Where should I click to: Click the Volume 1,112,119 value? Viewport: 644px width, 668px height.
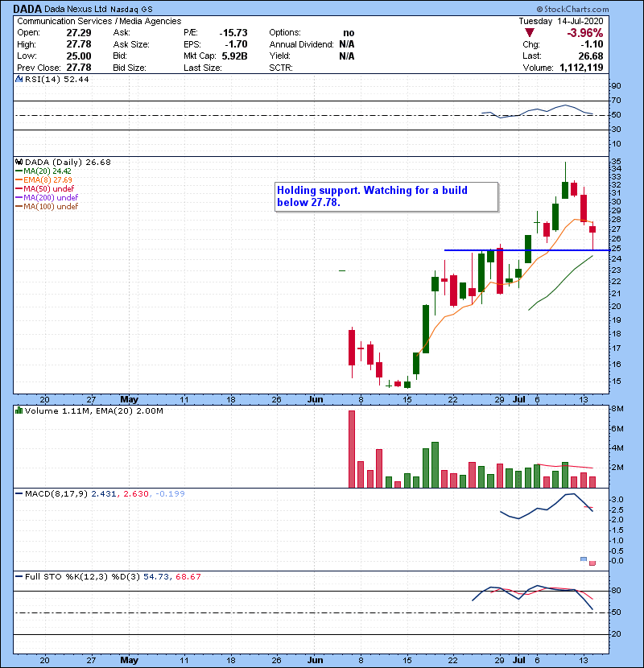(x=581, y=68)
